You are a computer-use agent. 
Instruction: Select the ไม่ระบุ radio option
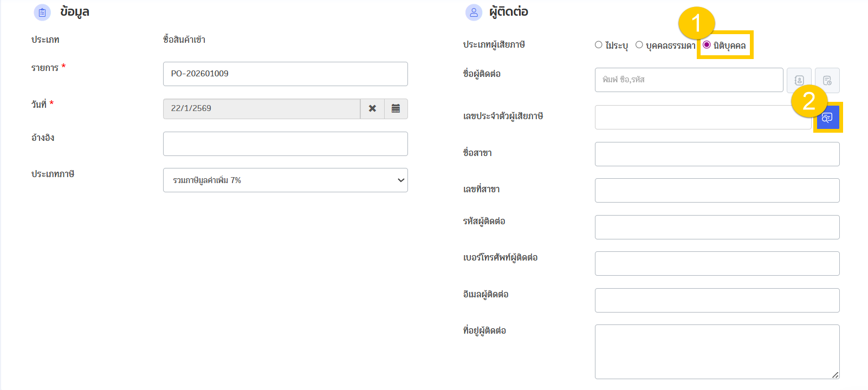point(599,45)
